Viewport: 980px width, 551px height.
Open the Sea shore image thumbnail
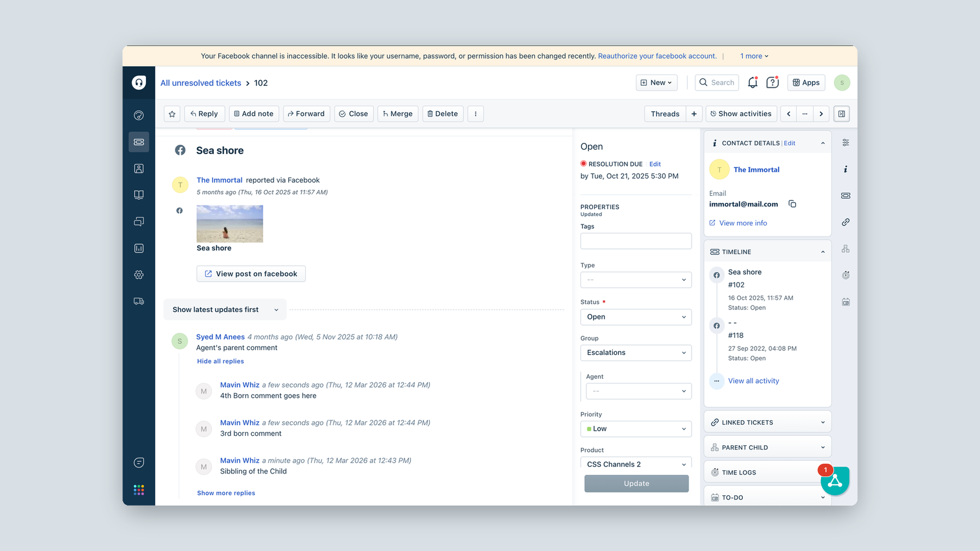pos(229,224)
